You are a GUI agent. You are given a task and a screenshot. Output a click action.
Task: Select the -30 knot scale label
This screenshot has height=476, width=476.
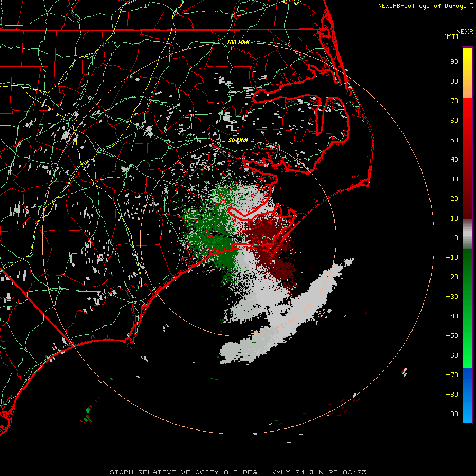tap(452, 297)
